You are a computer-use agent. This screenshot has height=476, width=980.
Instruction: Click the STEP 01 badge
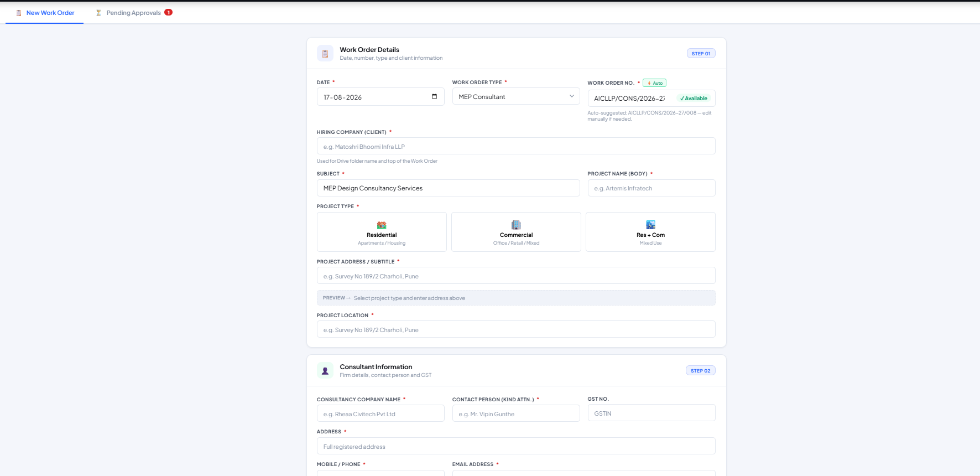pyautogui.click(x=701, y=54)
